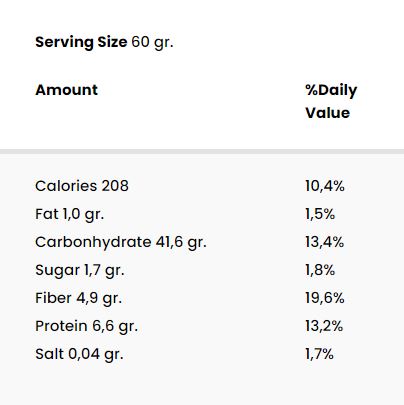Viewport: 404px width, 405px height.
Task: Click the Amount column header
Action: pyautogui.click(x=67, y=90)
